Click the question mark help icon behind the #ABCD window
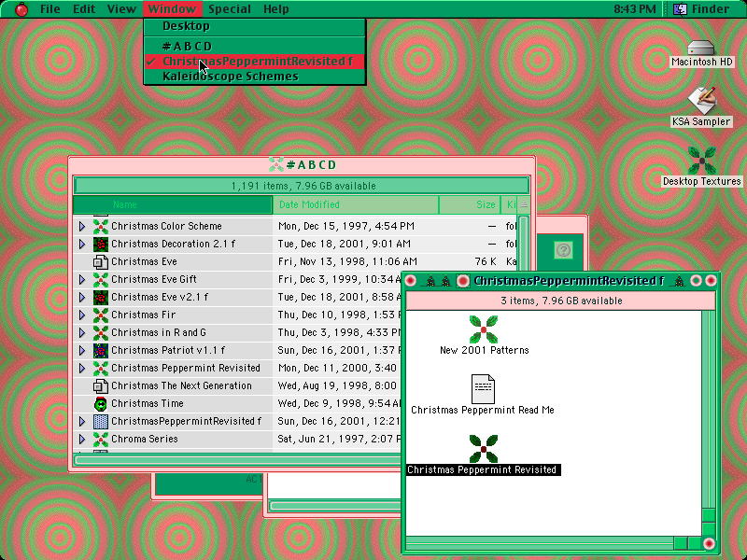The height and width of the screenshot is (560, 747). click(x=564, y=250)
